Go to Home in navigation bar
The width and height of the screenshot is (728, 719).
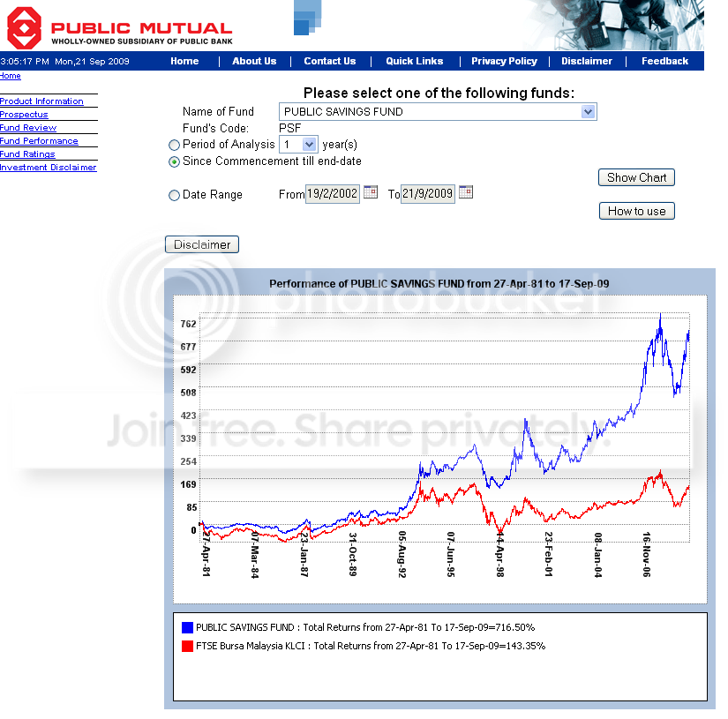coord(184,62)
